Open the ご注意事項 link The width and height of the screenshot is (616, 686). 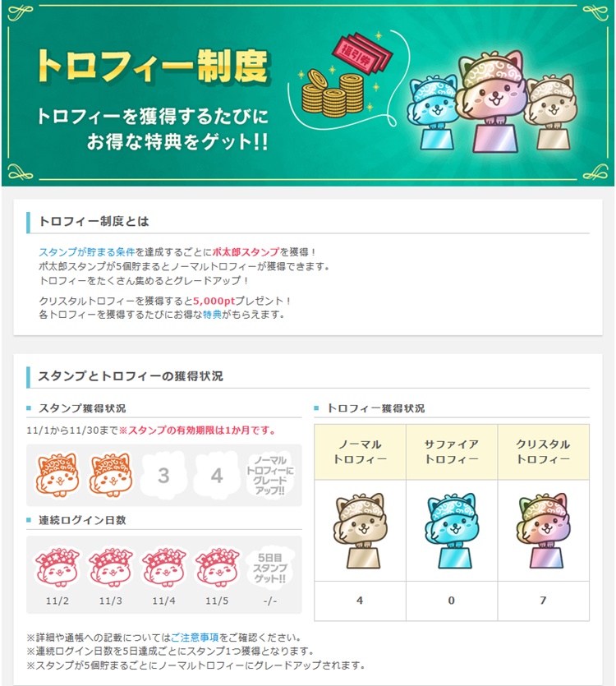pos(195,638)
